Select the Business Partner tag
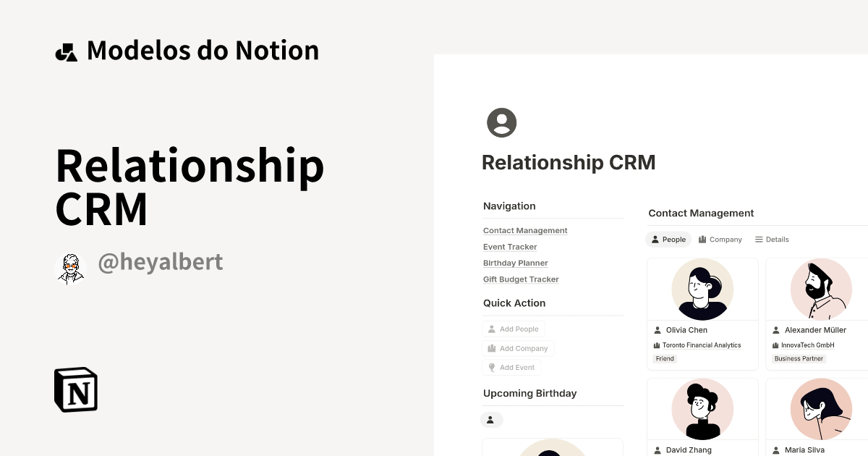Screen dimensions: 868x456 pos(799,358)
